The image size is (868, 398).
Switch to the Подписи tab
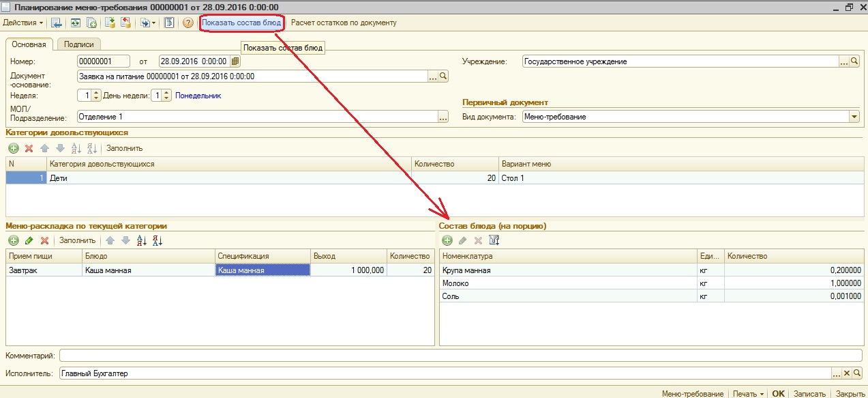(79, 44)
